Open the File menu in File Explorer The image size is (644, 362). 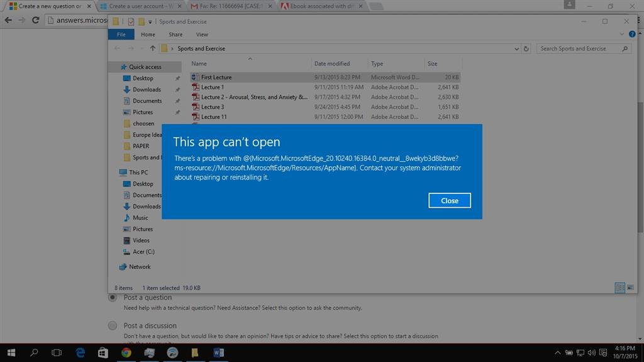pos(121,35)
